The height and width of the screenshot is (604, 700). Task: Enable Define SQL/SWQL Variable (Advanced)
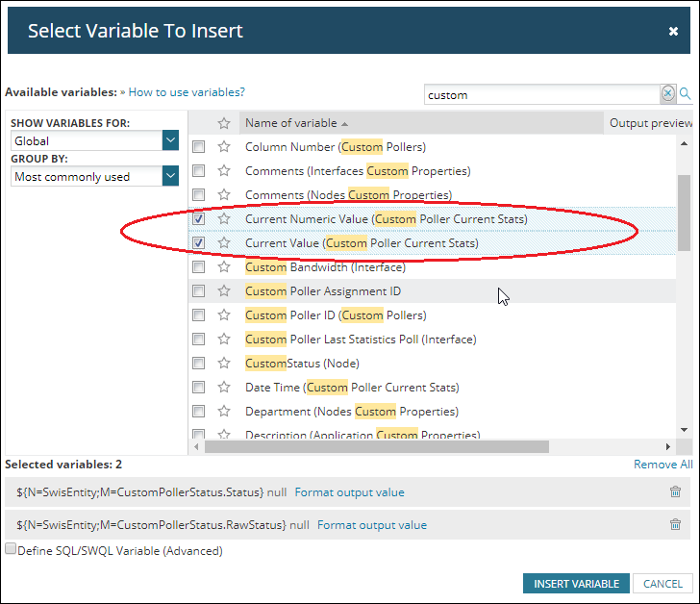pyautogui.click(x=11, y=548)
